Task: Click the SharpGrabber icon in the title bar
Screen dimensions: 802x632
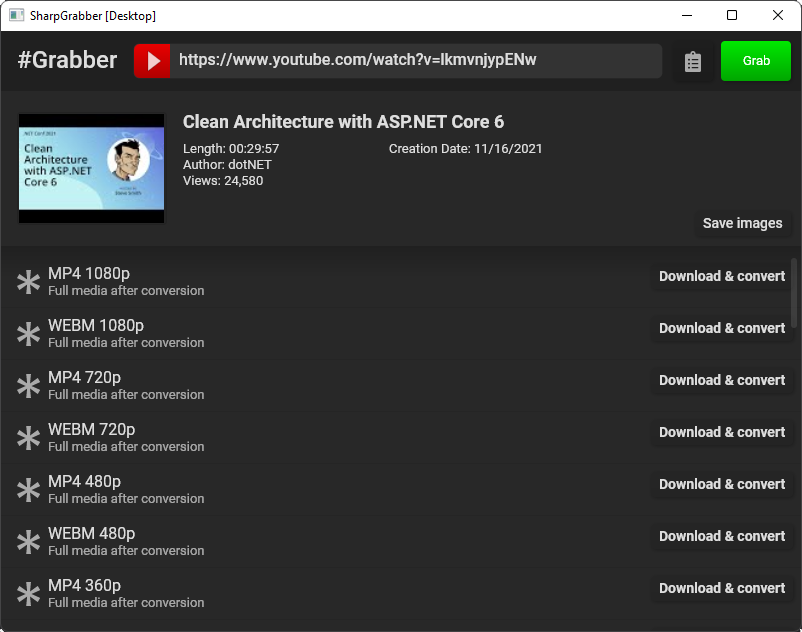Action: (14, 15)
